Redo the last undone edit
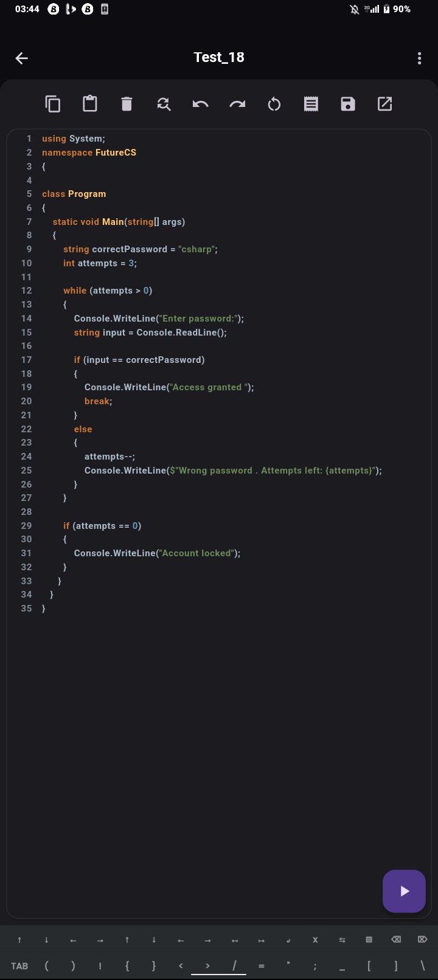This screenshot has height=980, width=438. (x=237, y=104)
